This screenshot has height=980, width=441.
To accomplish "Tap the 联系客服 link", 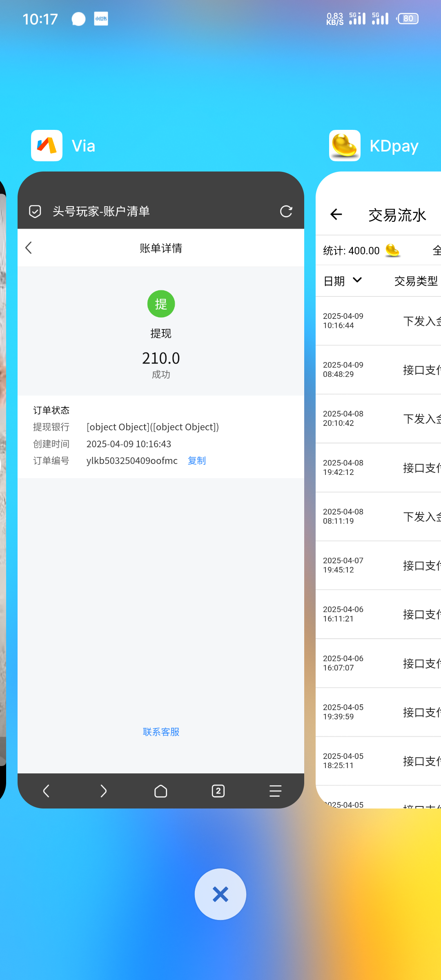I will click(x=161, y=732).
